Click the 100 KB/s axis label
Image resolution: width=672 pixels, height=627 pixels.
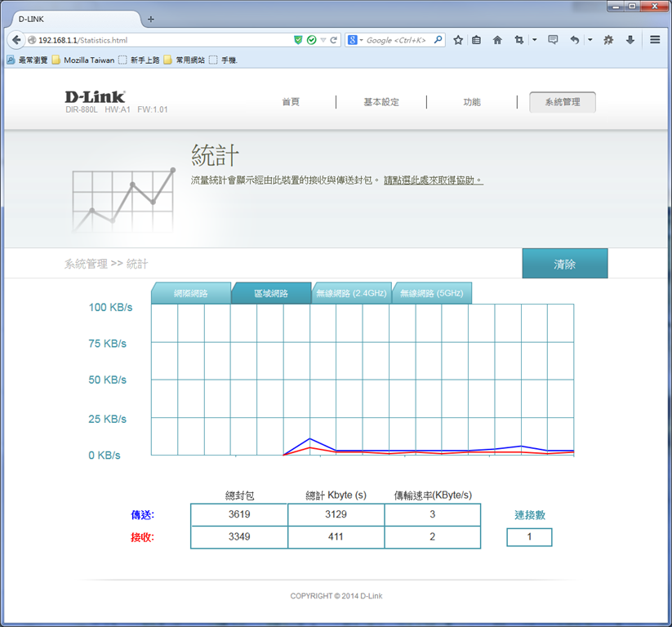(110, 307)
